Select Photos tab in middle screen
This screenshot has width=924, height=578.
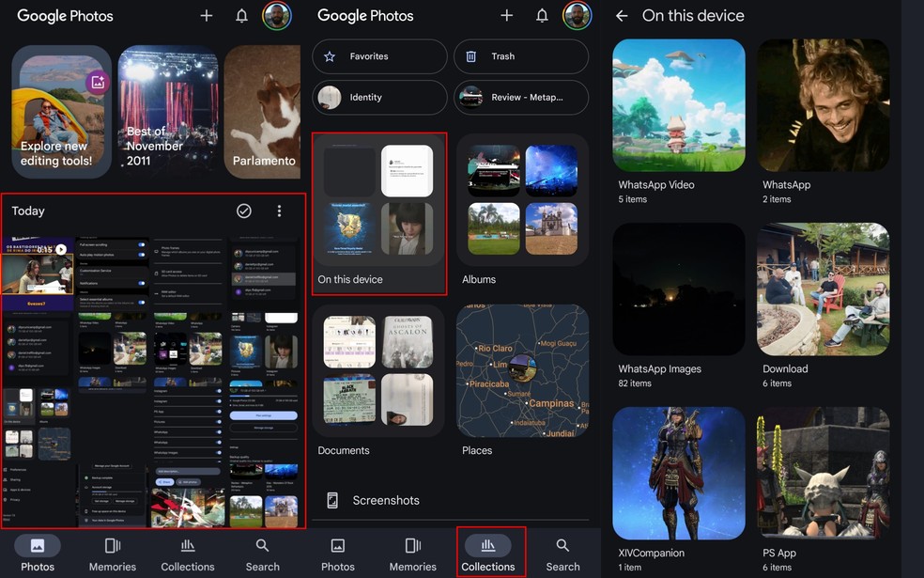coord(338,554)
